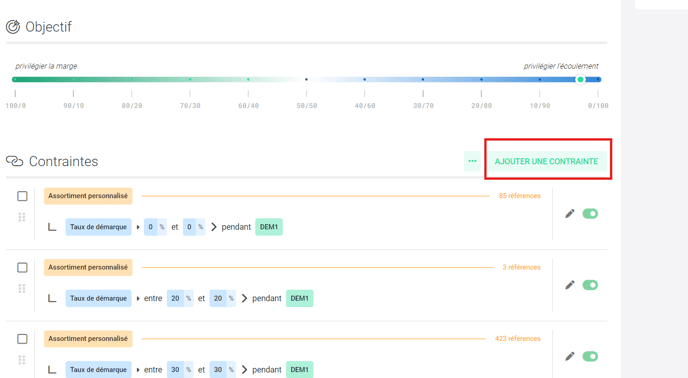Click the 20/80 slider tick label

481,106
